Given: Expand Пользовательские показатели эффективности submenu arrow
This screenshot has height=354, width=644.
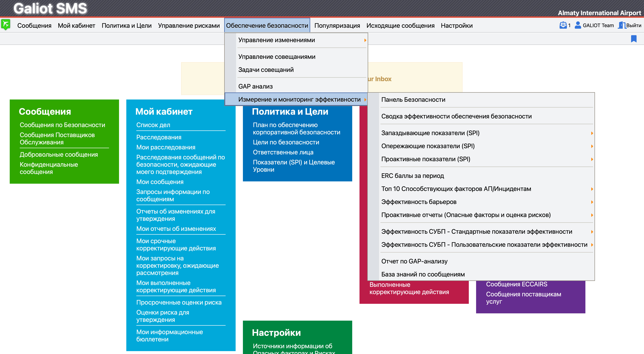Looking at the screenshot, I should tap(592, 245).
